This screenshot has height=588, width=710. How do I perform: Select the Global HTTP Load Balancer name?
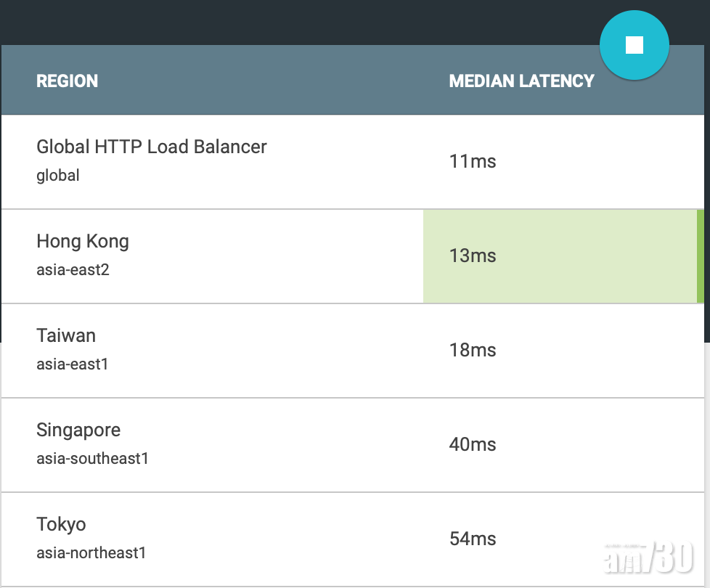pyautogui.click(x=151, y=147)
